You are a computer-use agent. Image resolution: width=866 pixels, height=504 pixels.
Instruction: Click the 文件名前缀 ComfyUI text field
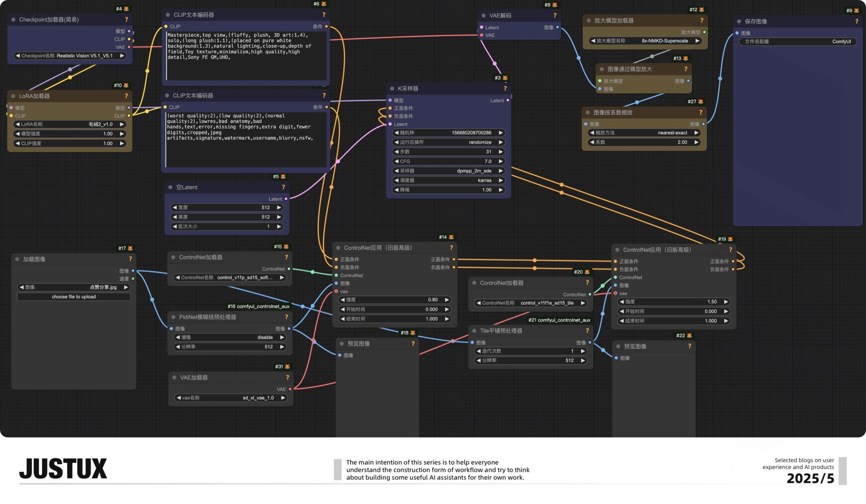(x=797, y=42)
